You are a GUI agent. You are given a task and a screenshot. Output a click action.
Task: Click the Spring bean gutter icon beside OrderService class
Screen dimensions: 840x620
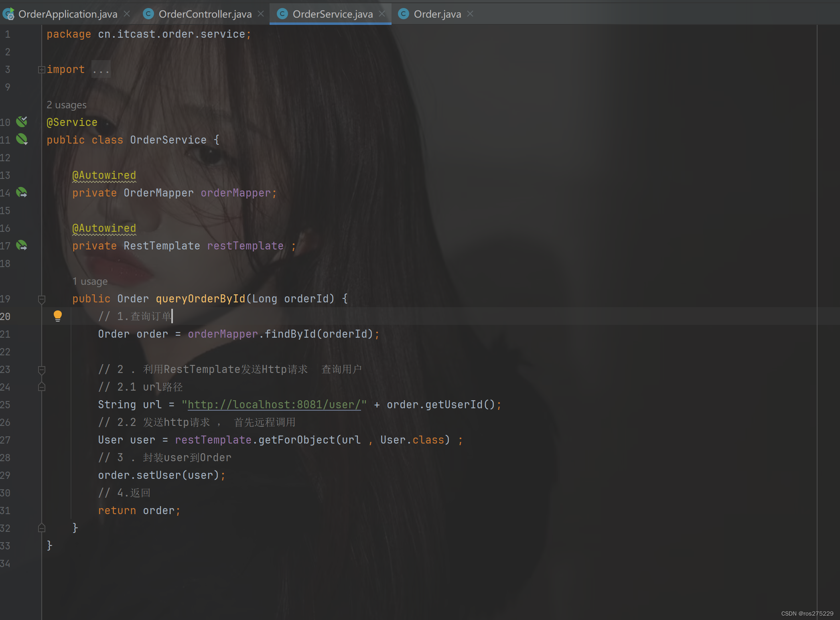22,139
